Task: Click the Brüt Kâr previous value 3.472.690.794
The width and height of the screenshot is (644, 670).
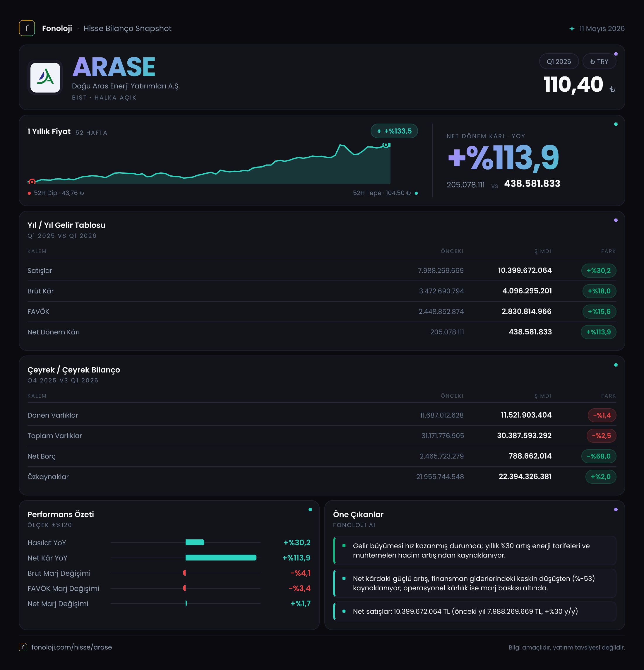Action: (441, 291)
